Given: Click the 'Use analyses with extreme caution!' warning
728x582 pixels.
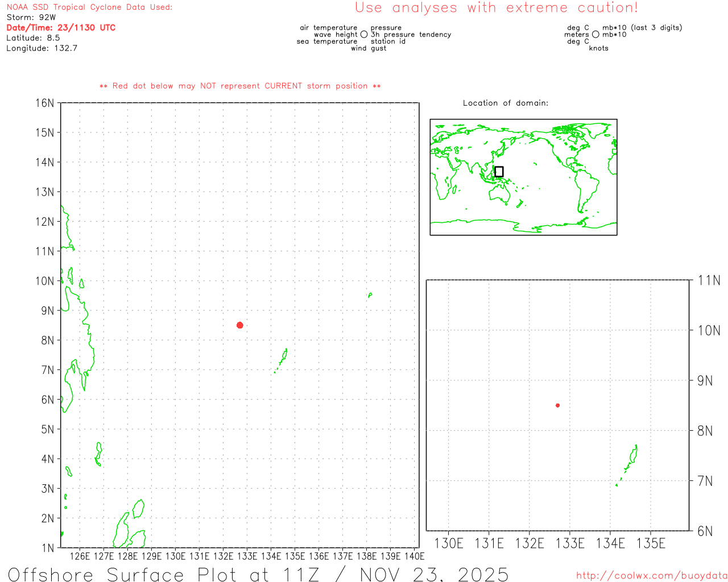Looking at the screenshot, I should 496,8.
